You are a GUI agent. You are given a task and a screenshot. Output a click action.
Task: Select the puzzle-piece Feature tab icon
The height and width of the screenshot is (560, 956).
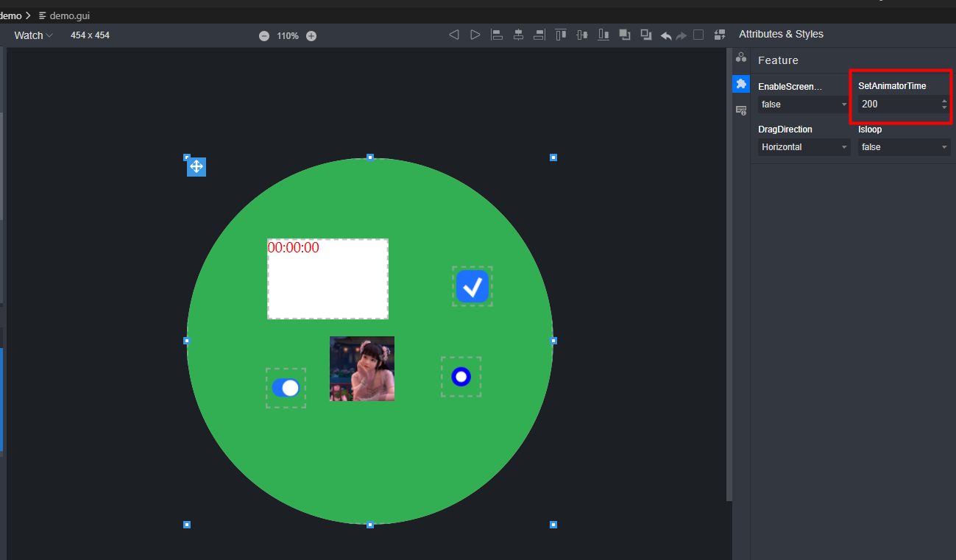[x=741, y=84]
